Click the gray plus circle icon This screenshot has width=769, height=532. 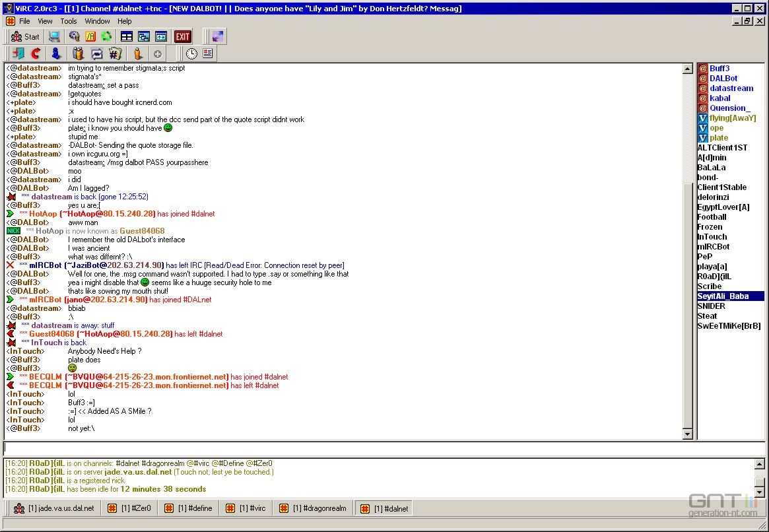[x=157, y=54]
